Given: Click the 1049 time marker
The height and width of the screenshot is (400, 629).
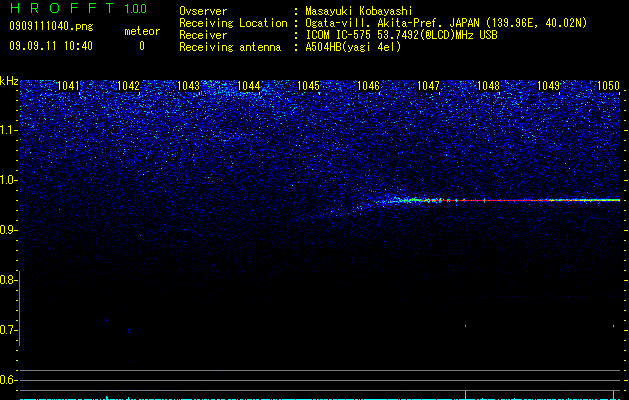Looking at the screenshot, I should point(548,86).
